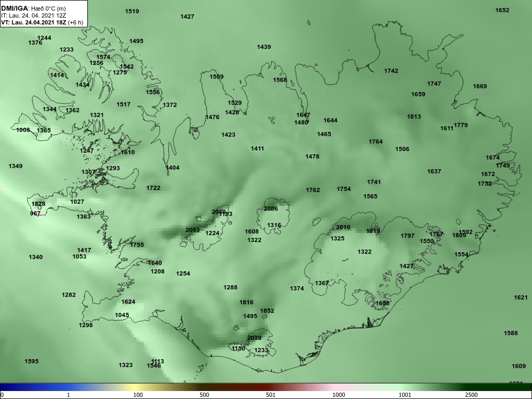Click the value 1658 near the southeast coast

[x=383, y=303]
